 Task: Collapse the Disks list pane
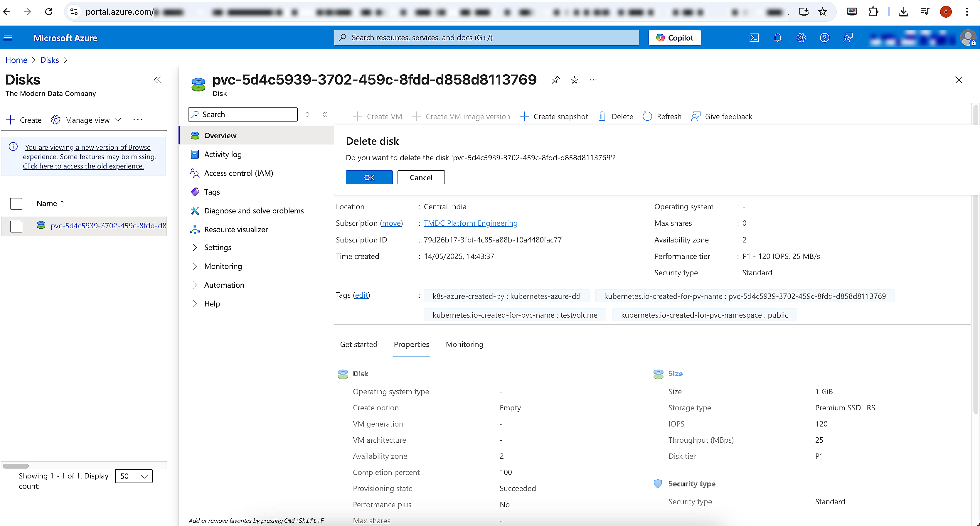pyautogui.click(x=157, y=80)
